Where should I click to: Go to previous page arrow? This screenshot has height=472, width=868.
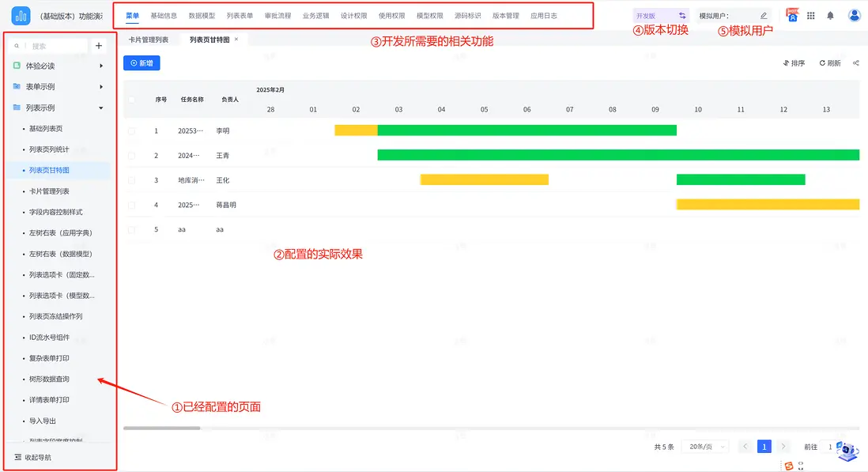point(745,447)
